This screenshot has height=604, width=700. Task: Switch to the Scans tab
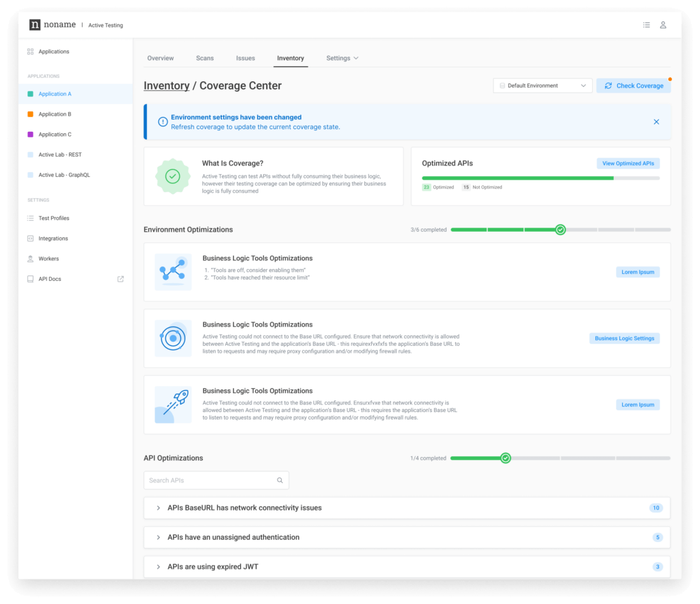tap(205, 58)
